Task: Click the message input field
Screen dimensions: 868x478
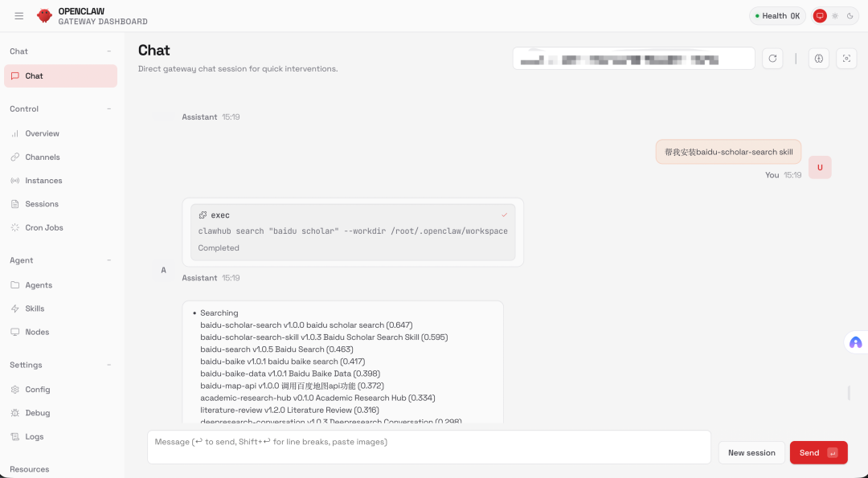Action: coord(428,447)
